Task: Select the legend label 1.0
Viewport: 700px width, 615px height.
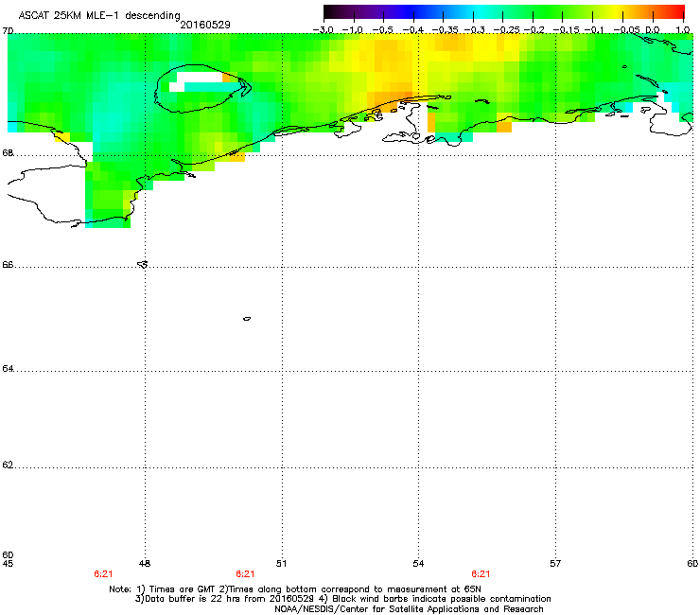Action: (x=683, y=30)
